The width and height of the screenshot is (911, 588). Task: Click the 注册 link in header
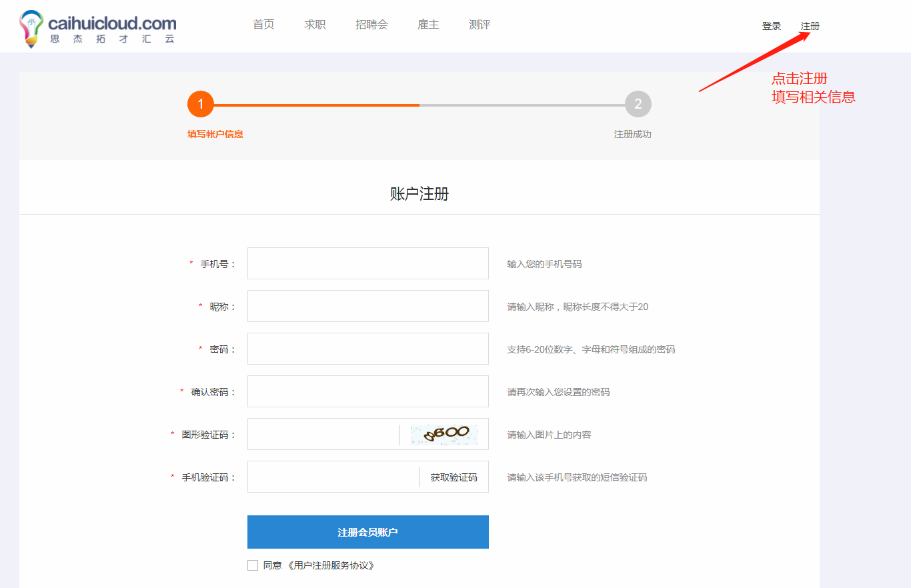[x=810, y=26]
